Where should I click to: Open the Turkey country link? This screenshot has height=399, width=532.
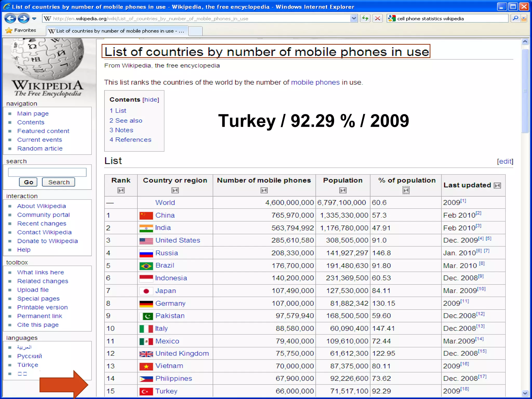point(166,391)
